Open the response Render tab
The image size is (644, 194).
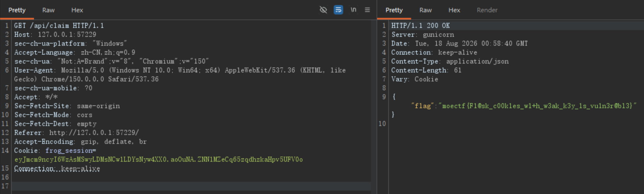coord(487,10)
